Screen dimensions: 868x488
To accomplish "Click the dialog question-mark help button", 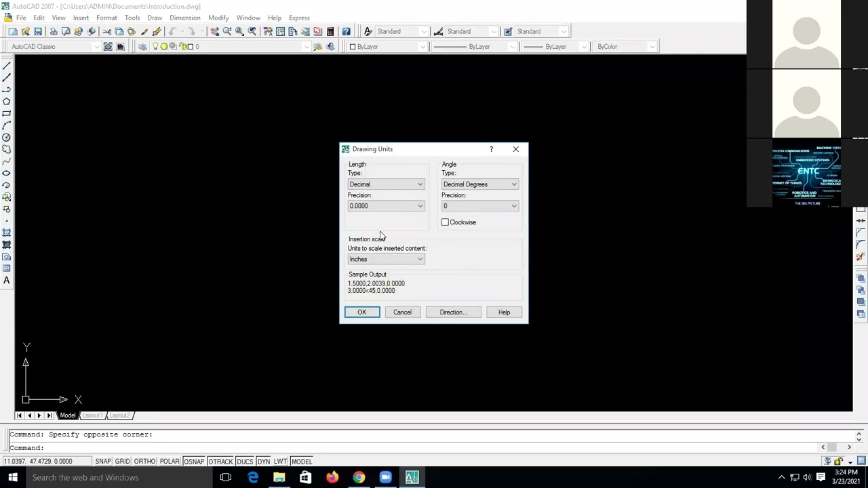I will coord(491,149).
